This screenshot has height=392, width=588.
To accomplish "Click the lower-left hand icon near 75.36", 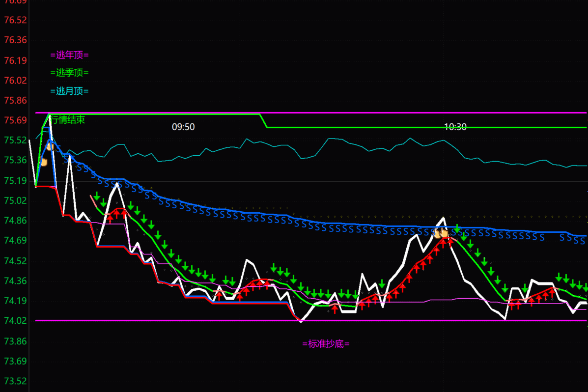I will point(43,161).
